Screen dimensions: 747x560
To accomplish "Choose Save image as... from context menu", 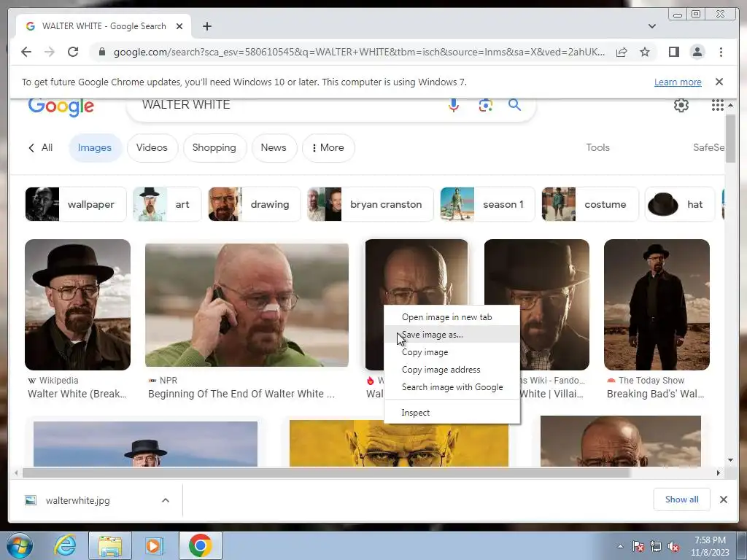I will (452, 335).
